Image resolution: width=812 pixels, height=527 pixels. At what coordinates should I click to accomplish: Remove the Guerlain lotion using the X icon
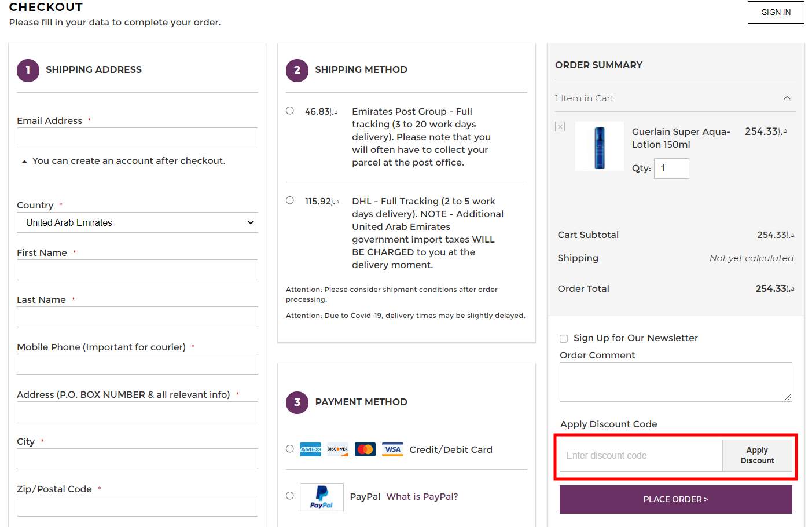(560, 126)
